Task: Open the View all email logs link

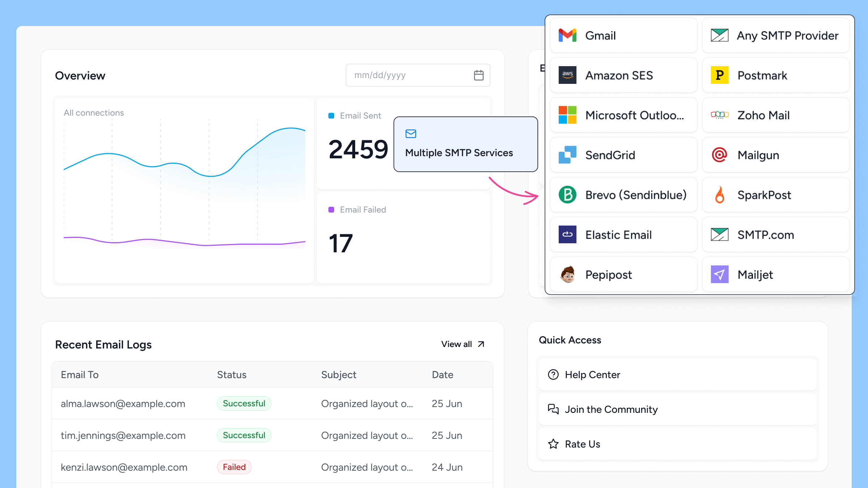Action: [463, 344]
